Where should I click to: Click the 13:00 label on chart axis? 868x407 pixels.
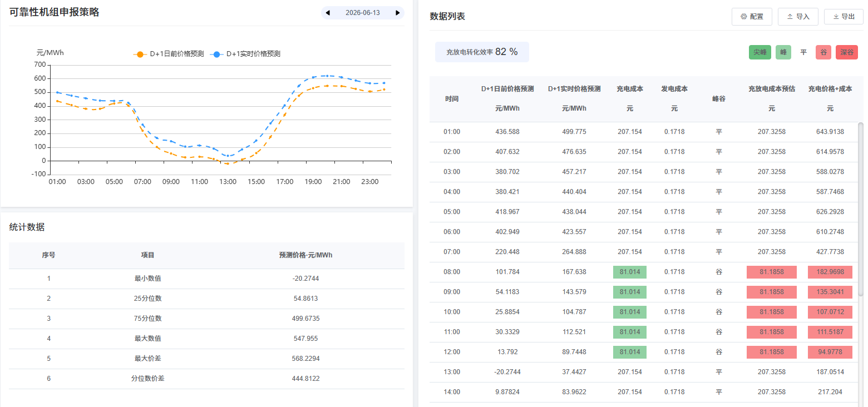coord(228,182)
